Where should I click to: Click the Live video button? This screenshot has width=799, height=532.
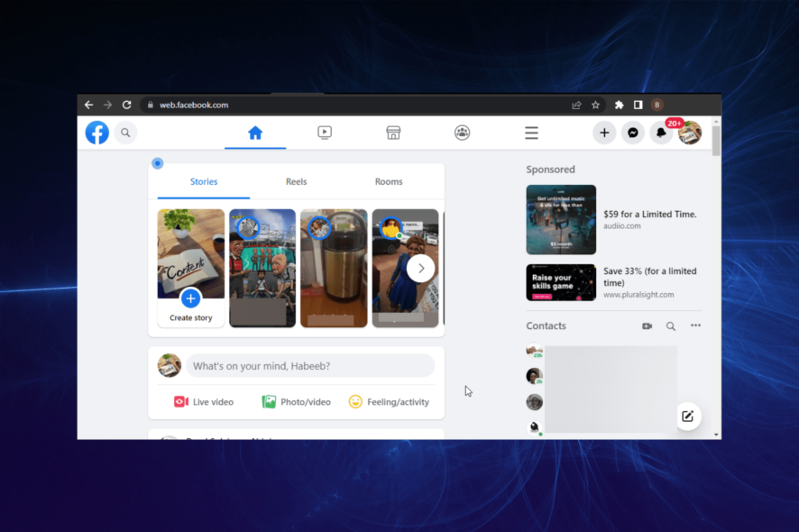[x=204, y=402]
